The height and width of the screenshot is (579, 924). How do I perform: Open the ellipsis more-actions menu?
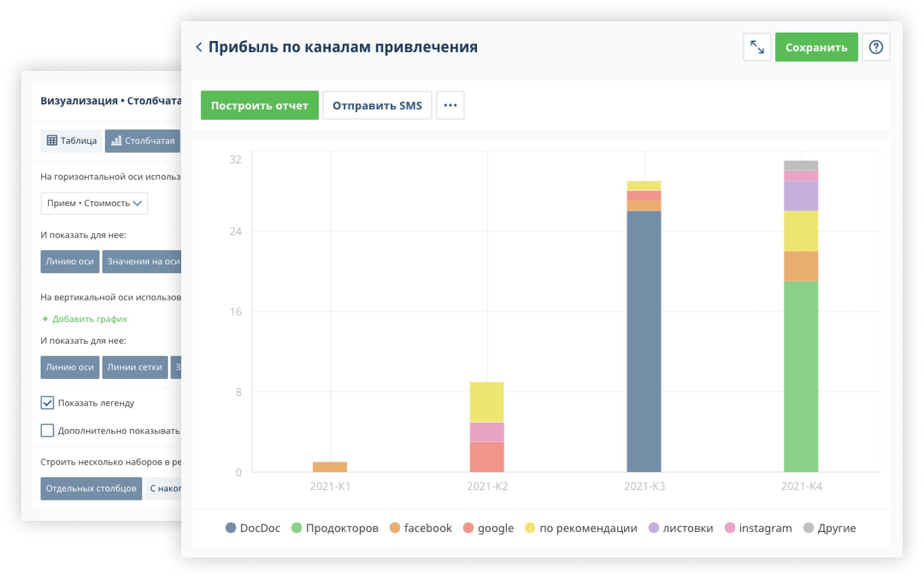tap(450, 105)
